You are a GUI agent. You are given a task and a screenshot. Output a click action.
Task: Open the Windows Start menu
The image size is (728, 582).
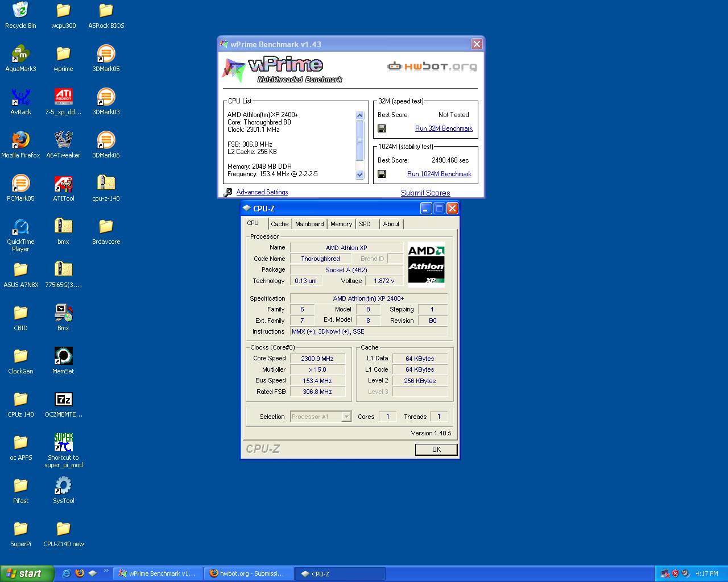click(x=27, y=573)
